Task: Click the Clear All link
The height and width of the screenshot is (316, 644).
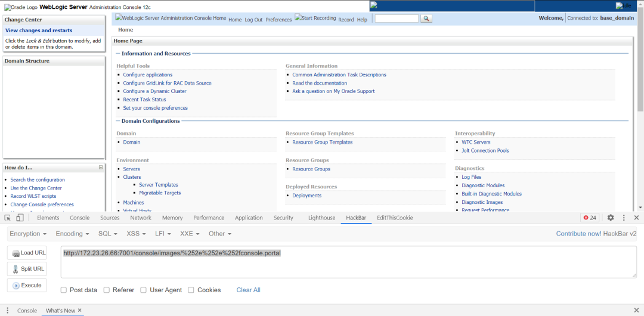Action: [x=248, y=290]
